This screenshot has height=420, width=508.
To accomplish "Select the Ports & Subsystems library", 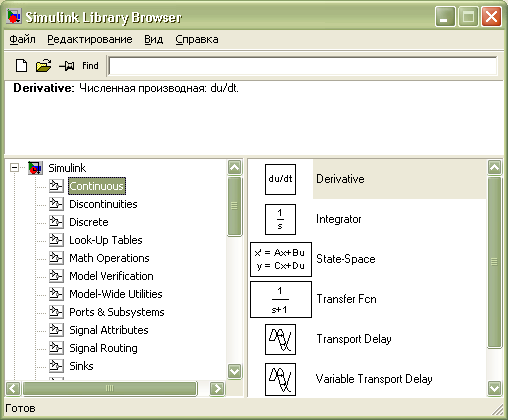I will 117,312.
